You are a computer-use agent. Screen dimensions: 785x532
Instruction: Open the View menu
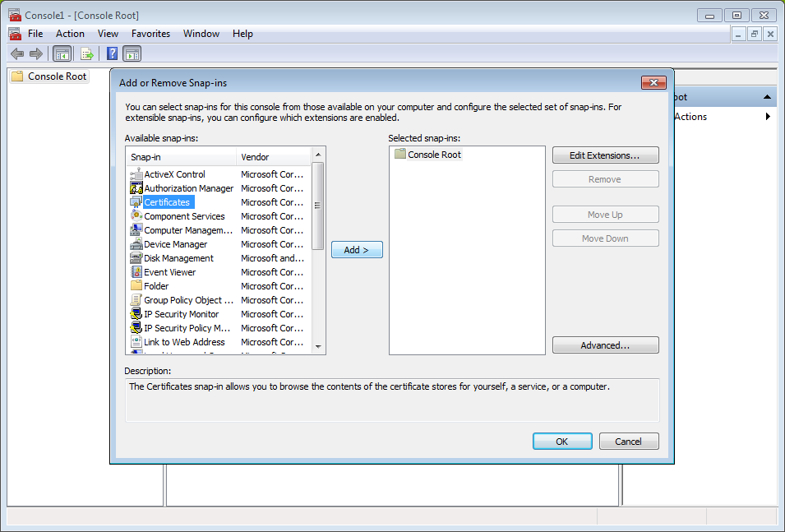[x=109, y=34]
